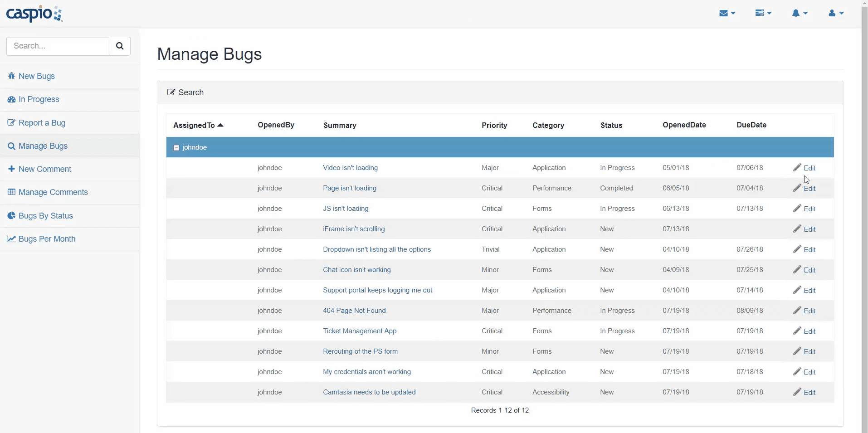
Task: Open the bell notifications dropdown
Action: pyautogui.click(x=800, y=13)
